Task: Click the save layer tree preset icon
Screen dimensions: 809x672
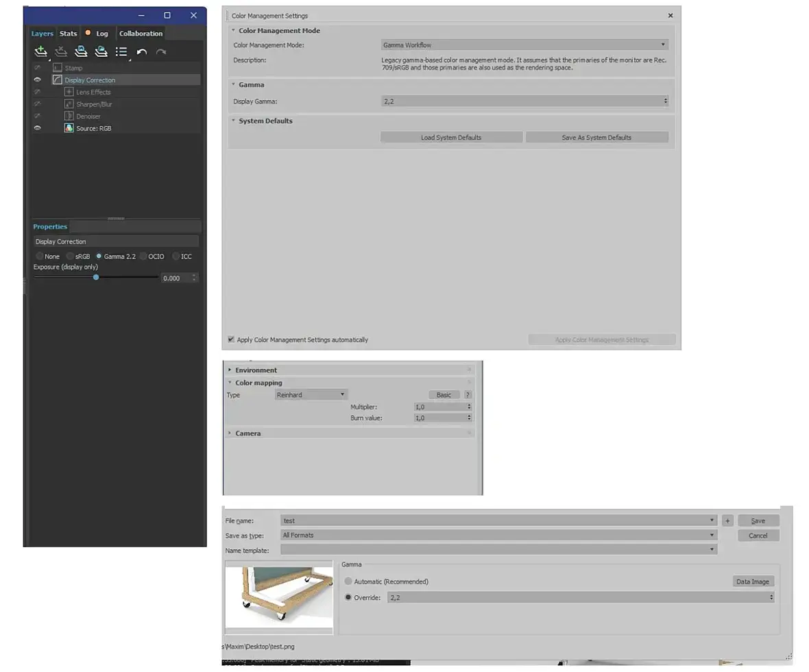Action: [x=81, y=51]
